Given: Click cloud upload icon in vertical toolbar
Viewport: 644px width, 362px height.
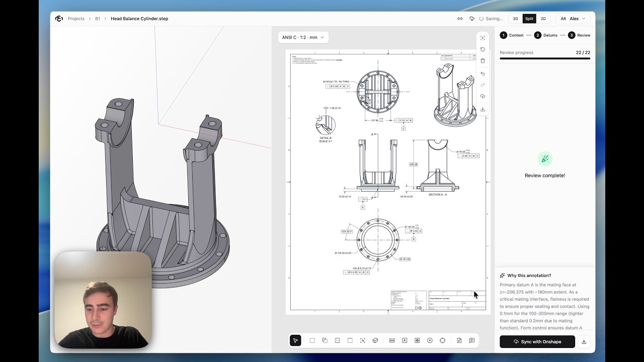Looking at the screenshot, I should tap(482, 97).
